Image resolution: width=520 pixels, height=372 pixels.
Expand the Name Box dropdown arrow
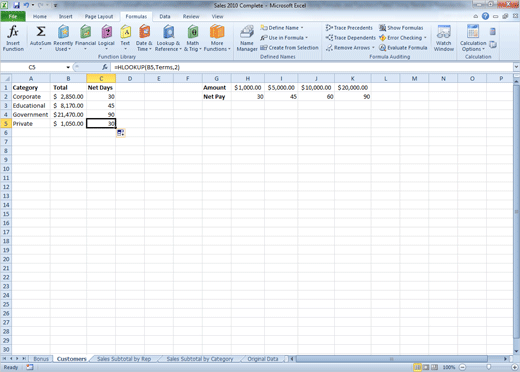coord(68,67)
